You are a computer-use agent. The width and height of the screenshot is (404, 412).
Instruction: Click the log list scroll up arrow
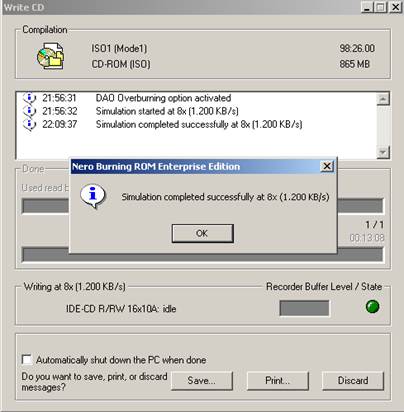[x=383, y=99]
